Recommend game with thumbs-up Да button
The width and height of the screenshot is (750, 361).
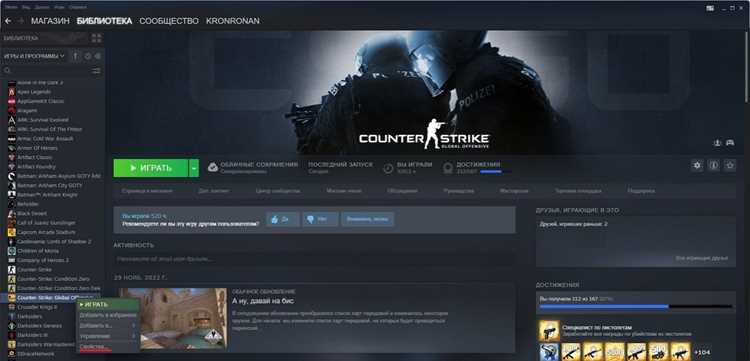pyautogui.click(x=283, y=219)
